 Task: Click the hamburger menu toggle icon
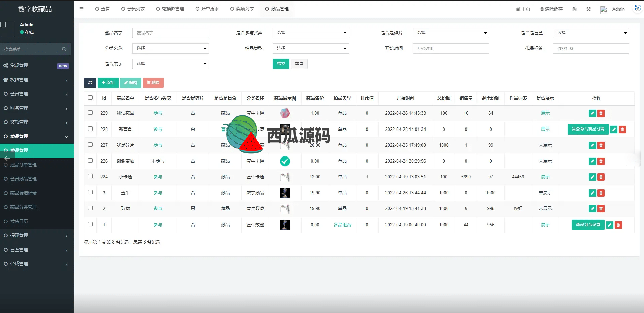(81, 9)
